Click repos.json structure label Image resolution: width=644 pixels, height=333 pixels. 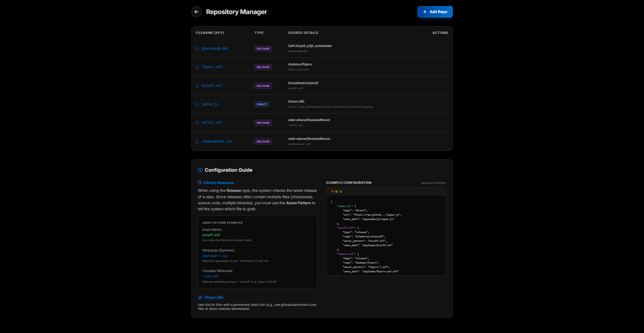(x=433, y=183)
